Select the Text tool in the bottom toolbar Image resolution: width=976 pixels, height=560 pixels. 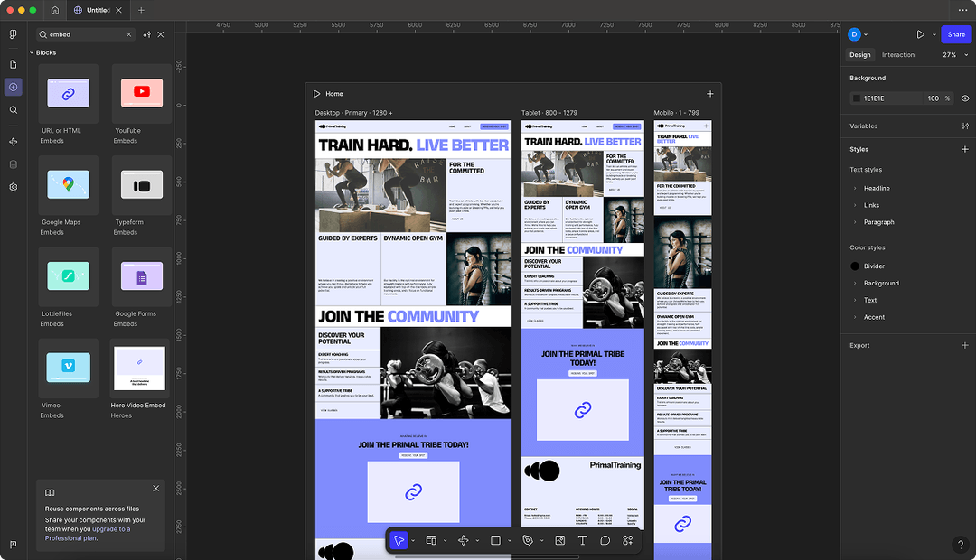[583, 539]
